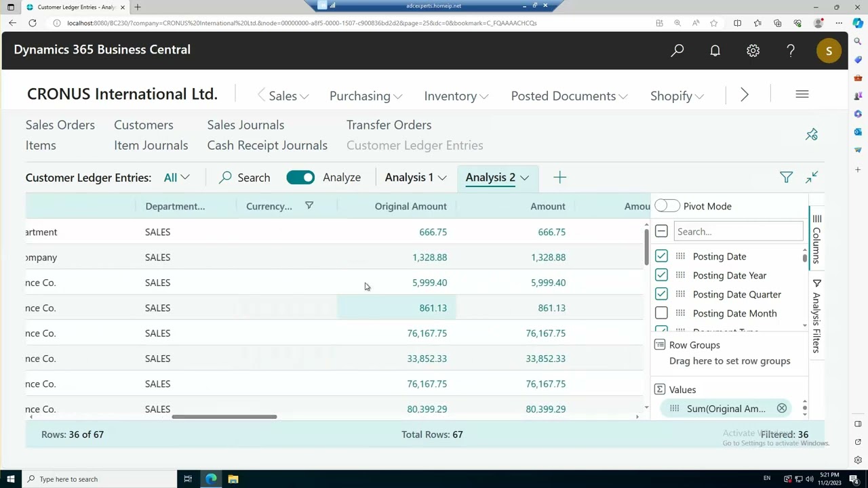868x488 pixels.
Task: Expand the Posted Documents menu
Action: point(569,96)
